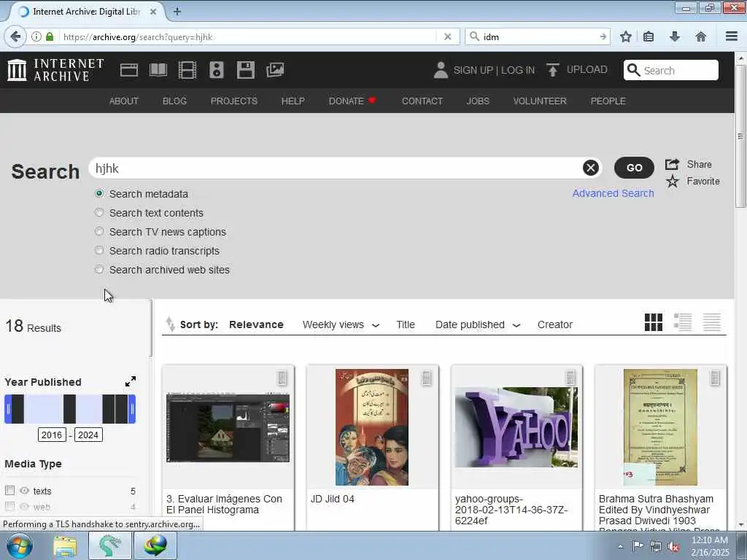Open File Explorer from taskbar
747x560 pixels.
[x=65, y=546]
